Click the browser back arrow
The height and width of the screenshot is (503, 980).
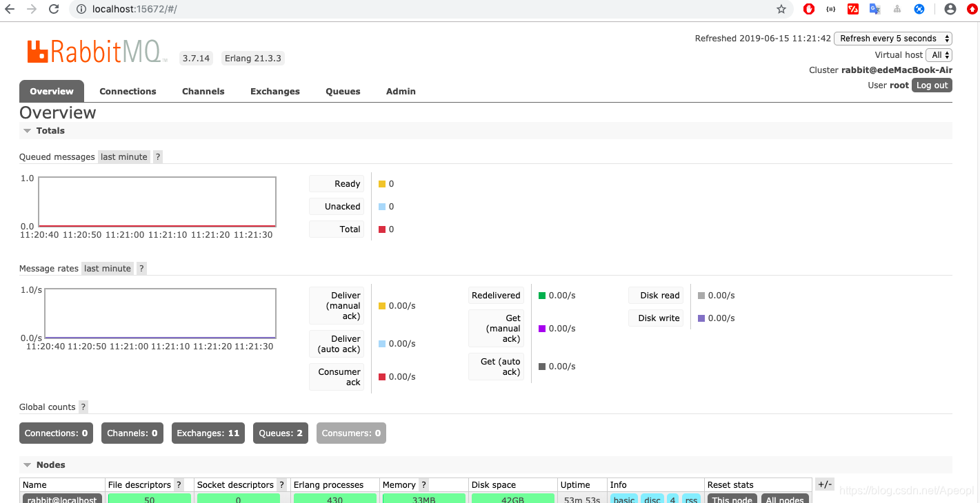[10, 9]
